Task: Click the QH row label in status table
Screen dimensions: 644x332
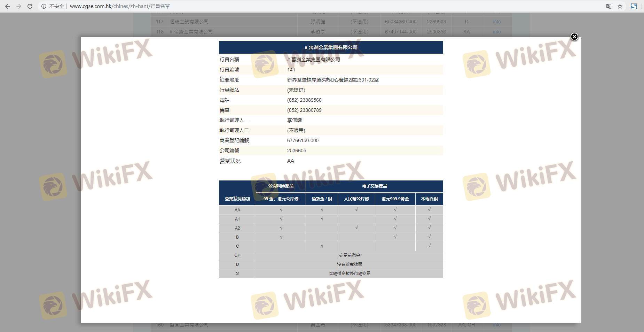Action: [237, 255]
